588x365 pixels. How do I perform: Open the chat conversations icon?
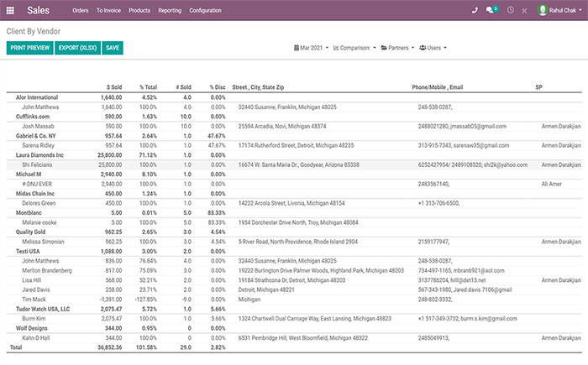490,10
